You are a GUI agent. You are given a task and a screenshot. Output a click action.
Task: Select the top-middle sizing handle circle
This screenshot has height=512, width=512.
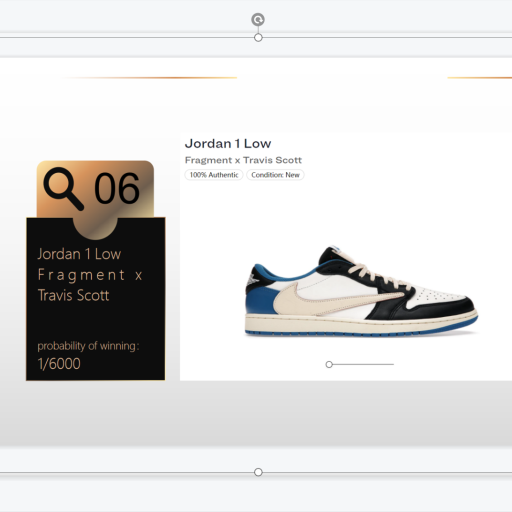pos(258,38)
